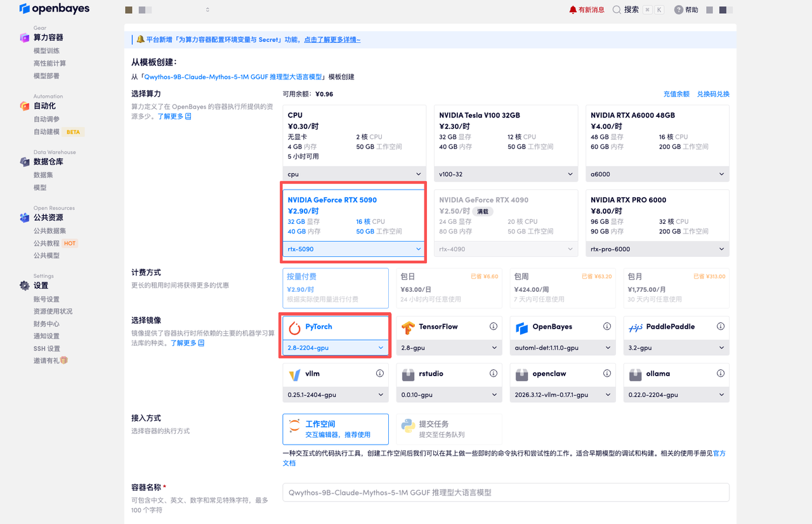Select the NVIDIA RTX PRO 6000 card

(x=657, y=223)
